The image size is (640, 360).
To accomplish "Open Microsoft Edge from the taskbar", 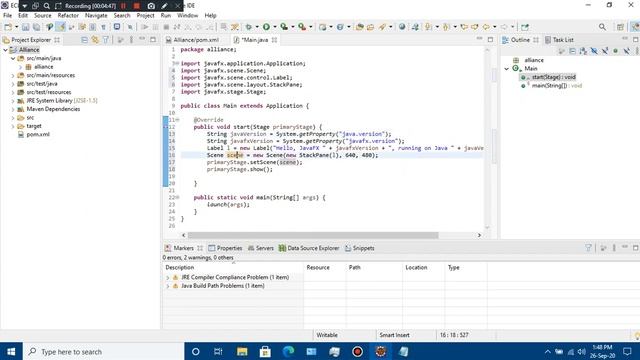I will click(x=288, y=351).
